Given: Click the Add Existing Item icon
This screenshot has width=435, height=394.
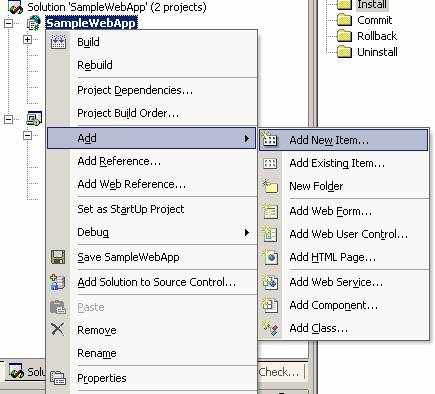Looking at the screenshot, I should pyautogui.click(x=270, y=163).
